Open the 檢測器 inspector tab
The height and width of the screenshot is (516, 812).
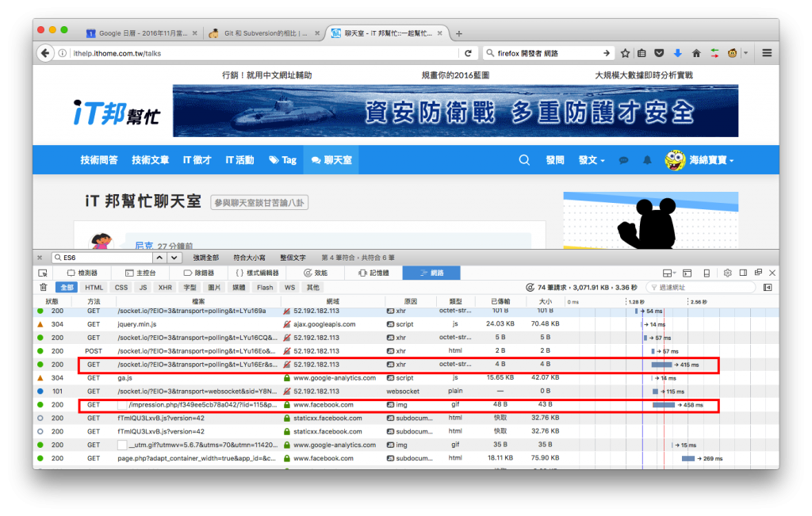pyautogui.click(x=82, y=273)
